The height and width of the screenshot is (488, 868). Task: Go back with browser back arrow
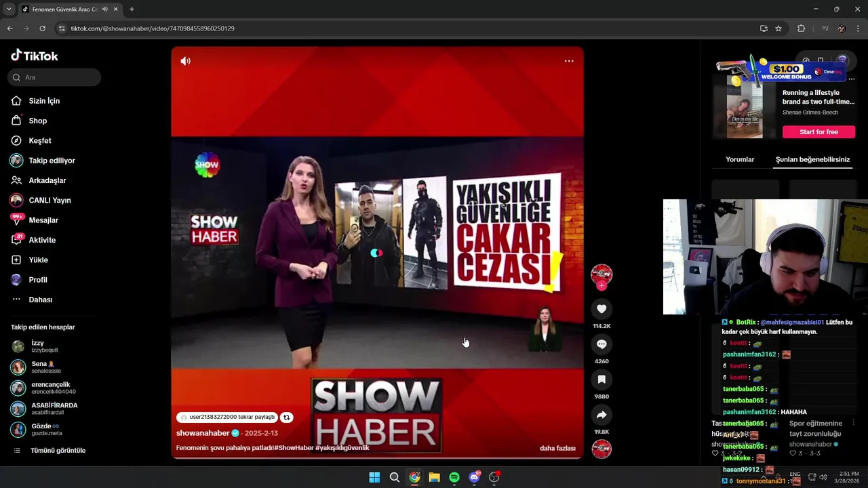[x=10, y=28]
